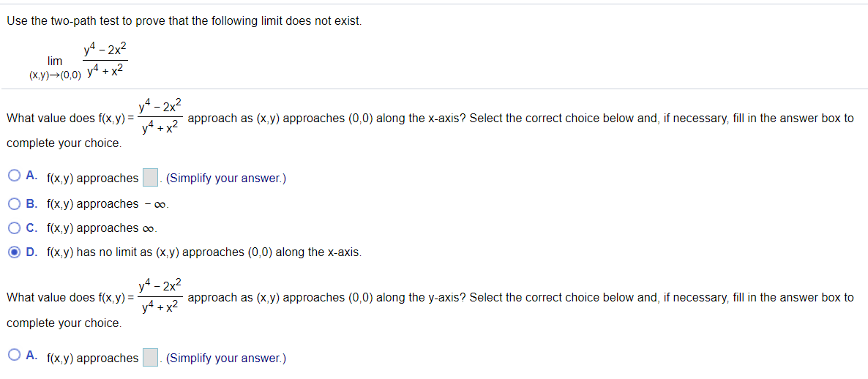Click the 'A.' letter label of x-axis question
Screen dimensions: 868x379
coord(32,177)
